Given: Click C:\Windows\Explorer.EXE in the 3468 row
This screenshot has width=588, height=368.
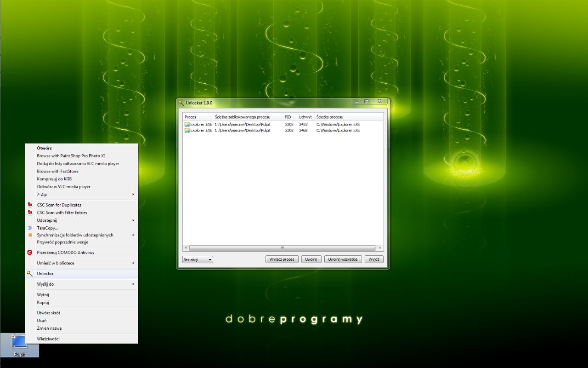Looking at the screenshot, I should pos(338,130).
